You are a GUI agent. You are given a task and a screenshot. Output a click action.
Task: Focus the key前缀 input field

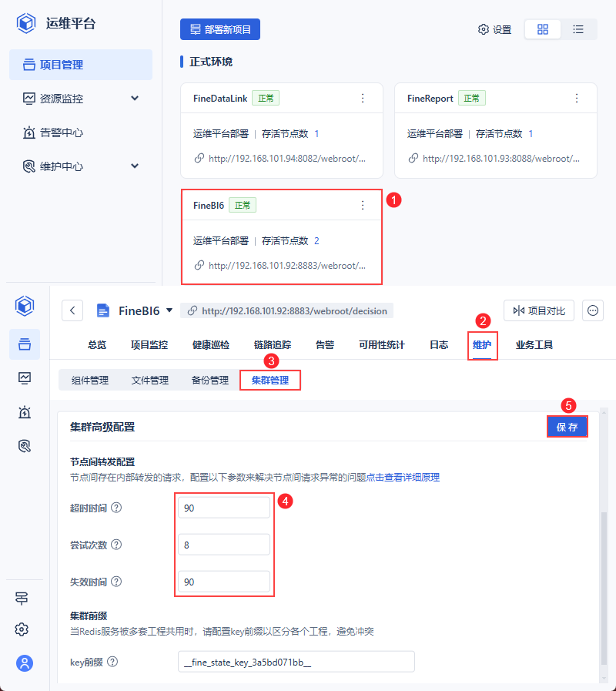coord(296,662)
